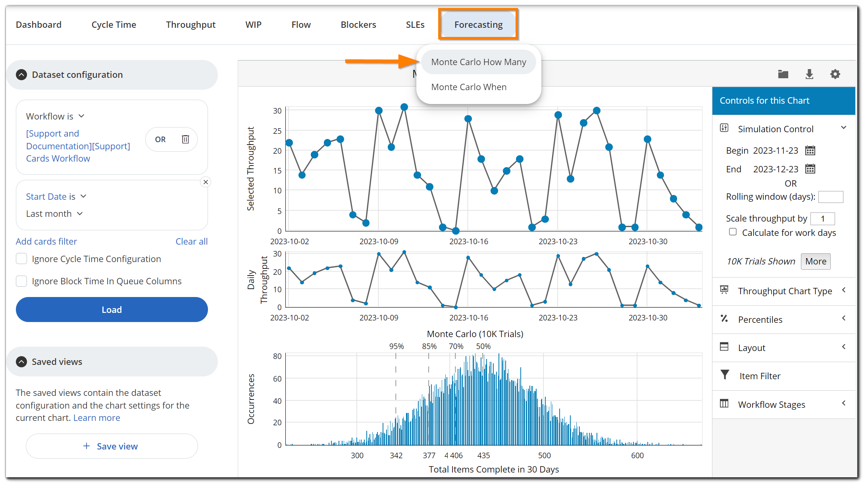This screenshot has width=868, height=488.
Task: Collapse the Simulation Control section
Action: point(844,127)
